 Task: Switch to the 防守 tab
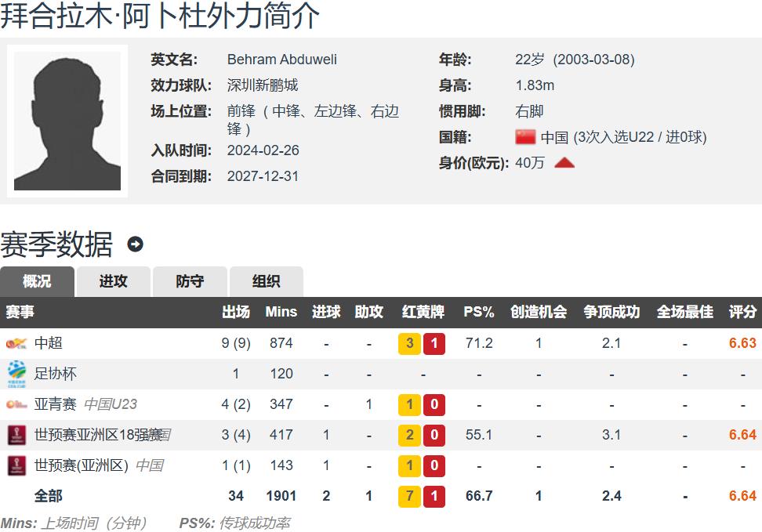tap(190, 281)
